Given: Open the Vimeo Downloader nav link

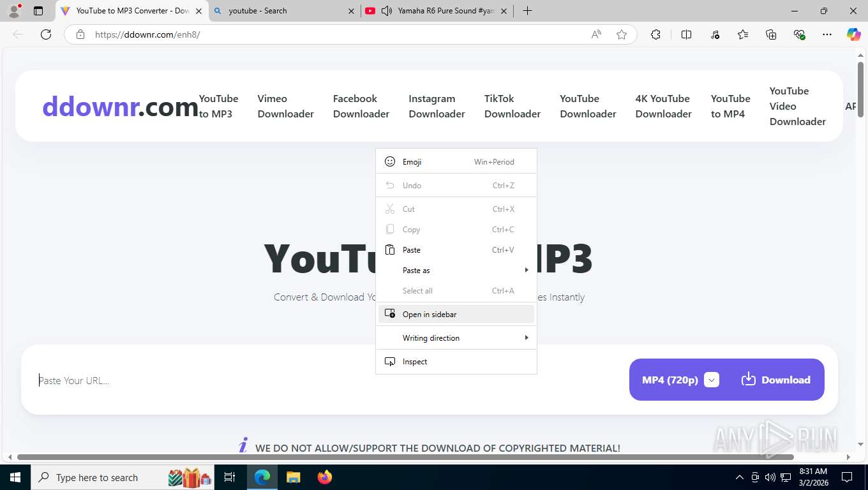Looking at the screenshot, I should [x=285, y=106].
